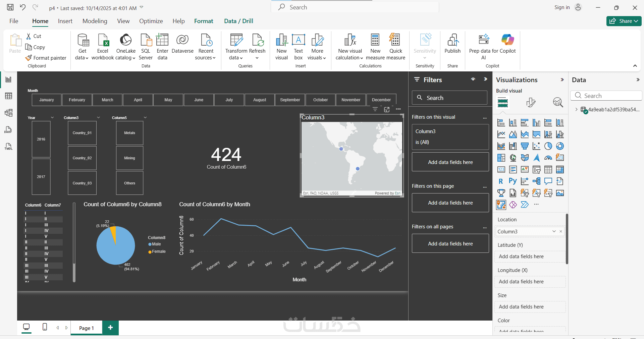Viewport: 644px width, 339px height.
Task: Toggle the January month slicer button
Action: click(47, 100)
